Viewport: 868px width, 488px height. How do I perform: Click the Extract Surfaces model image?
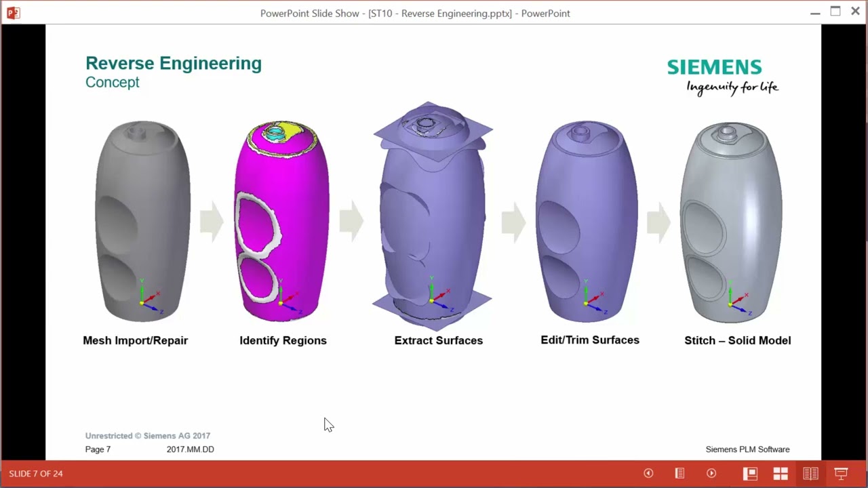point(433,216)
